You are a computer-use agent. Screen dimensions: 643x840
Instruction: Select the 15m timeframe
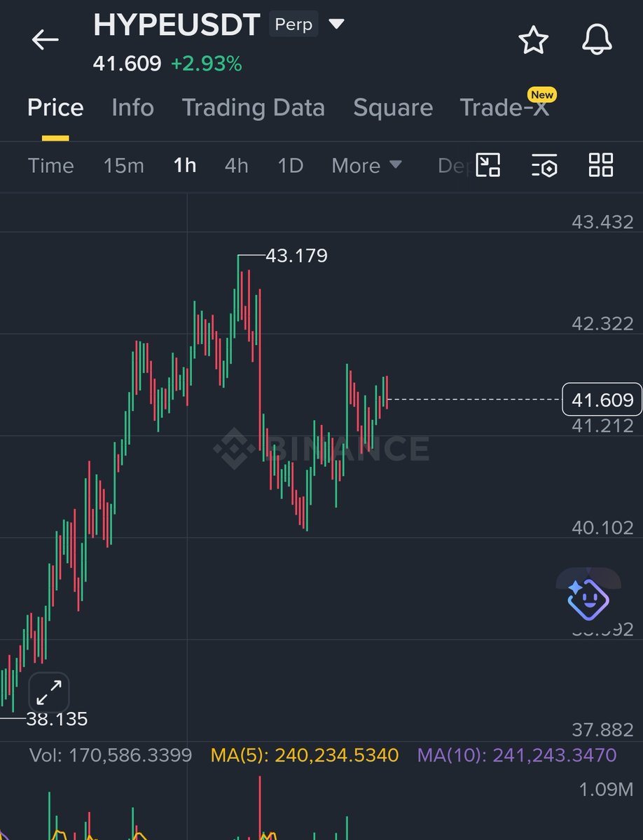123,166
